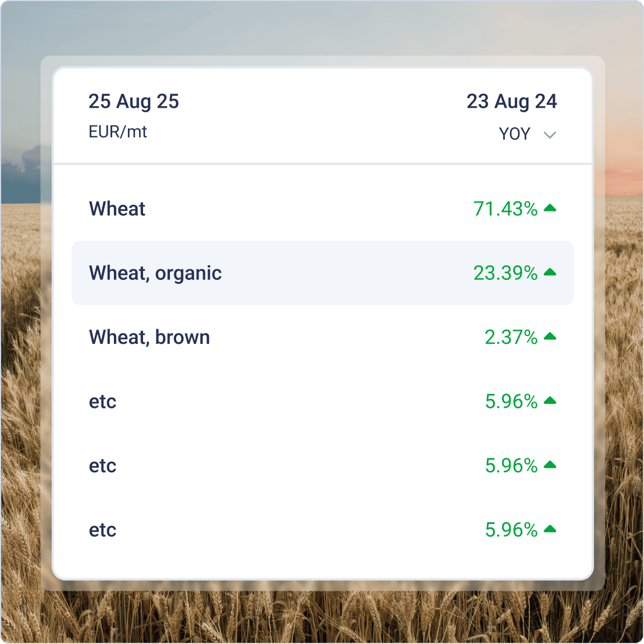Click the 2.37% change value

point(511,337)
